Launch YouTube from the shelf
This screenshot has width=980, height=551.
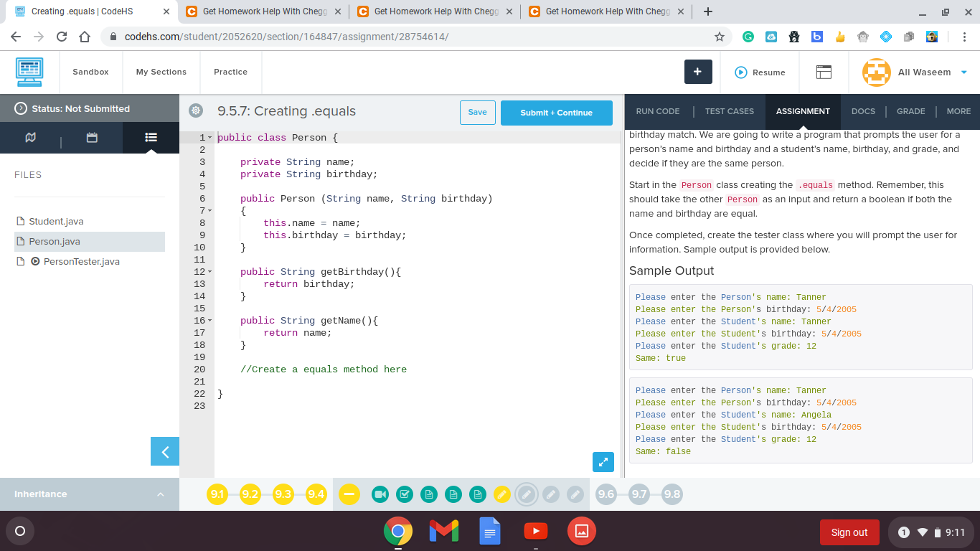pos(535,532)
